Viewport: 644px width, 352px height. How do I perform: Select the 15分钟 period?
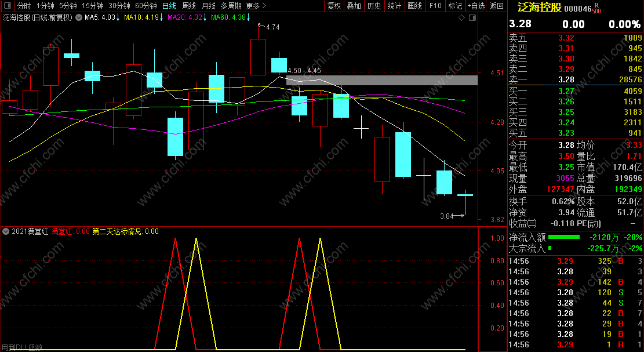coord(92,6)
